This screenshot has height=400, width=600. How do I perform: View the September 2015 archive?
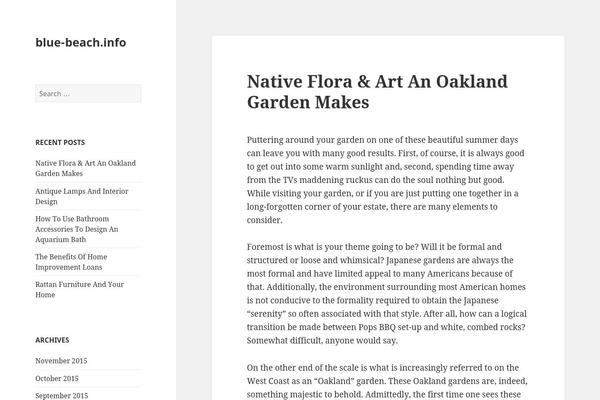[x=62, y=395]
